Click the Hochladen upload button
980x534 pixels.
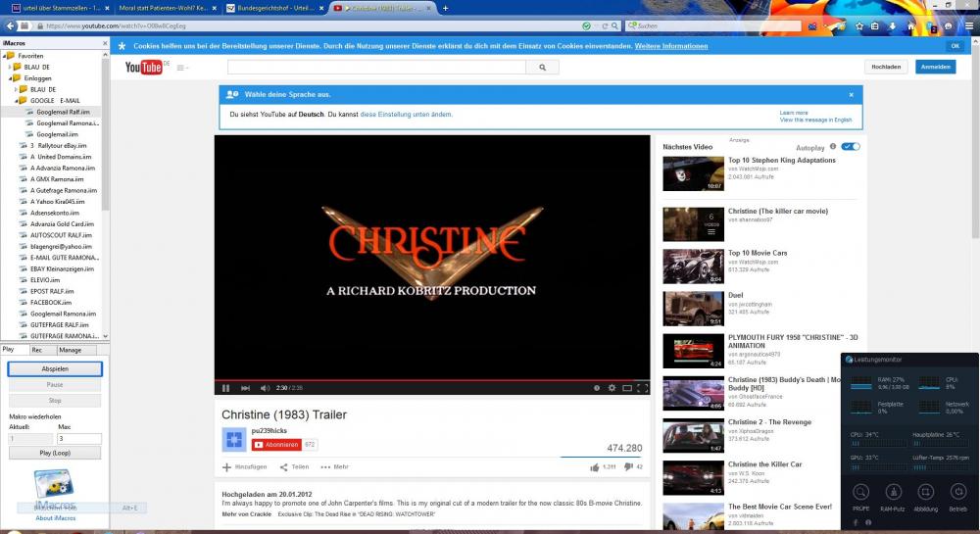886,67
